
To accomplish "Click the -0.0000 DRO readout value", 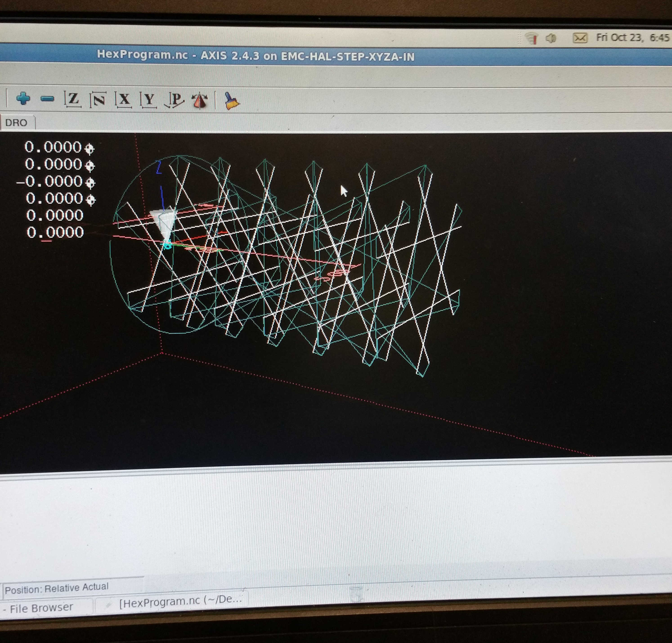I will [x=50, y=182].
